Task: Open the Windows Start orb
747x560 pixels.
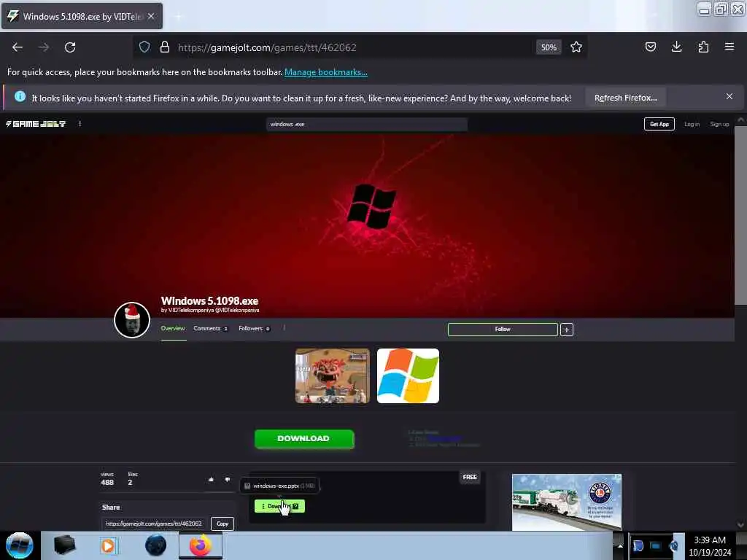Action: (20, 545)
